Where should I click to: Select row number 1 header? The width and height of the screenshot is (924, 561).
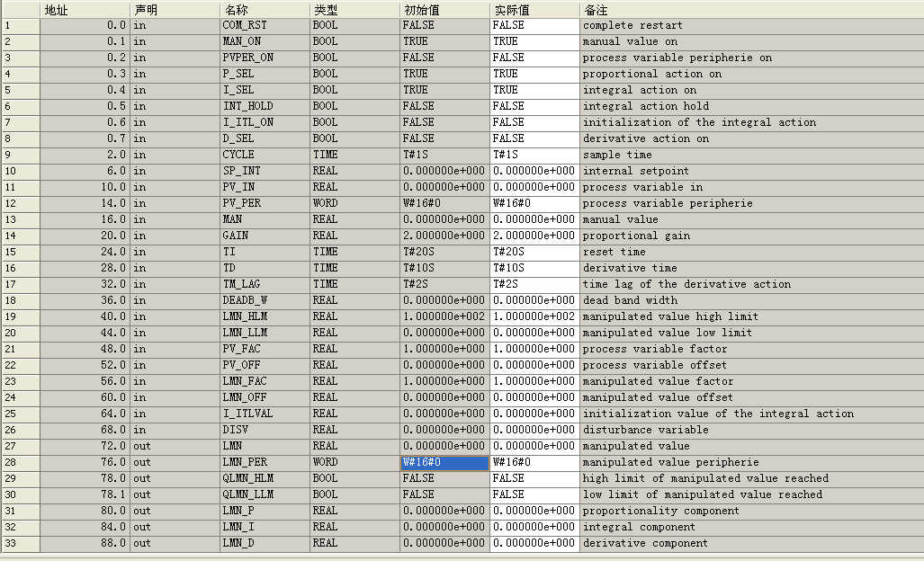pyautogui.click(x=20, y=25)
